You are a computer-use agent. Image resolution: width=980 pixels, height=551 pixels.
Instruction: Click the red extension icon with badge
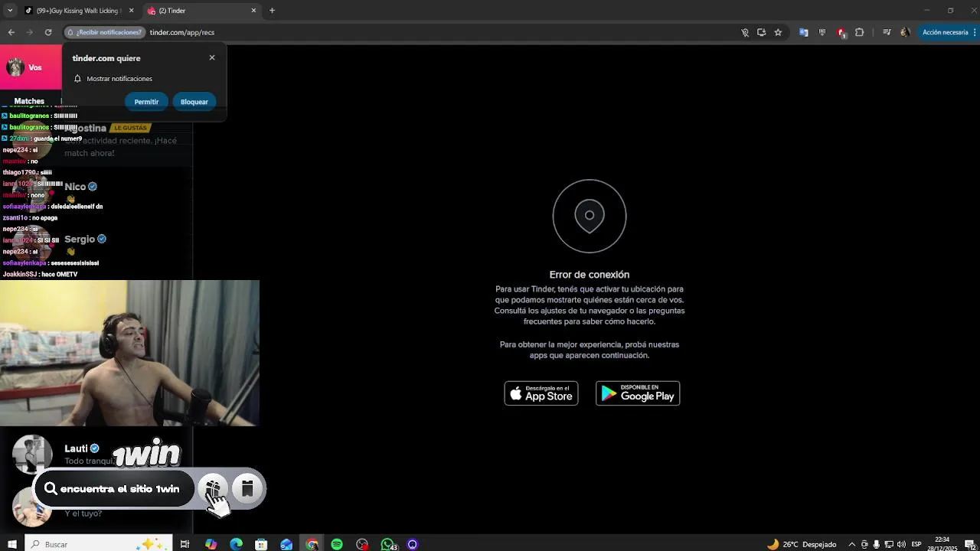click(841, 32)
